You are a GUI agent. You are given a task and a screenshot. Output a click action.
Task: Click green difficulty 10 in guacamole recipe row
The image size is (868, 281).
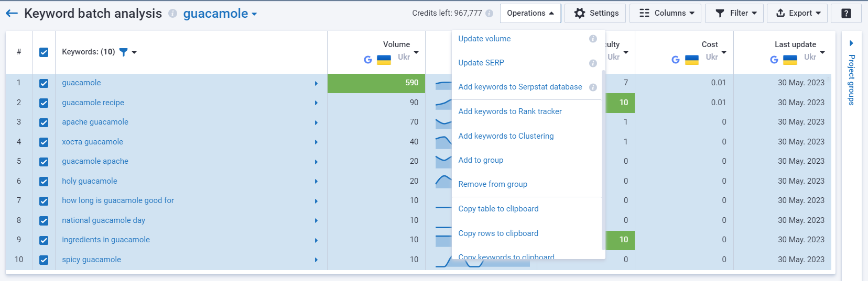click(620, 103)
